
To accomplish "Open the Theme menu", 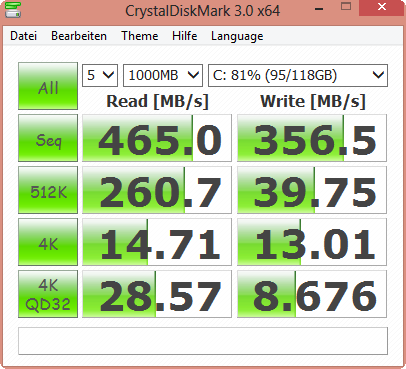I will (140, 36).
